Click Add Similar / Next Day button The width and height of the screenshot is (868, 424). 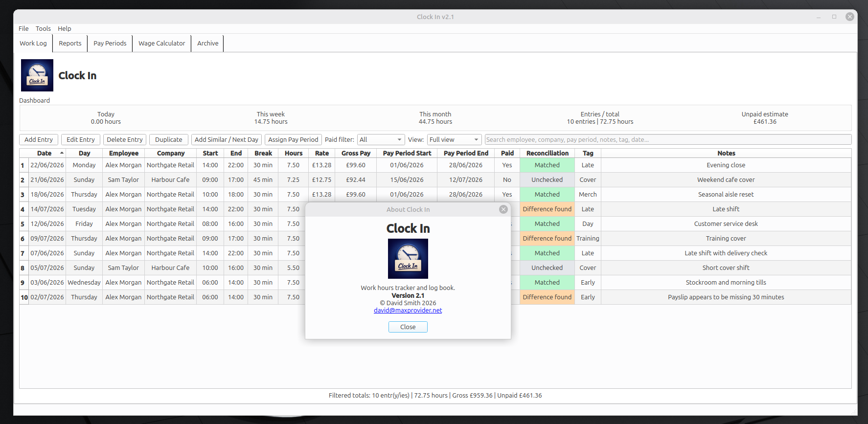point(227,140)
